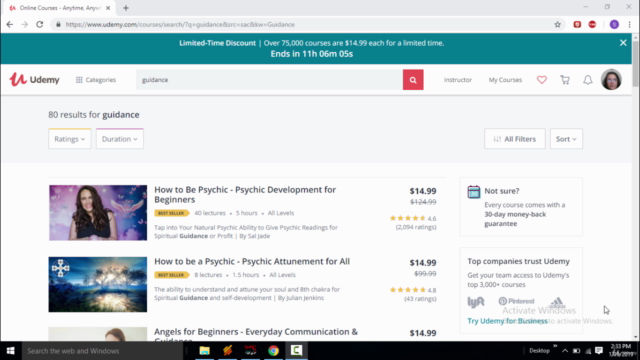This screenshot has width=640, height=360.
Task: Click the site lock icon
Action: pyautogui.click(x=58, y=24)
